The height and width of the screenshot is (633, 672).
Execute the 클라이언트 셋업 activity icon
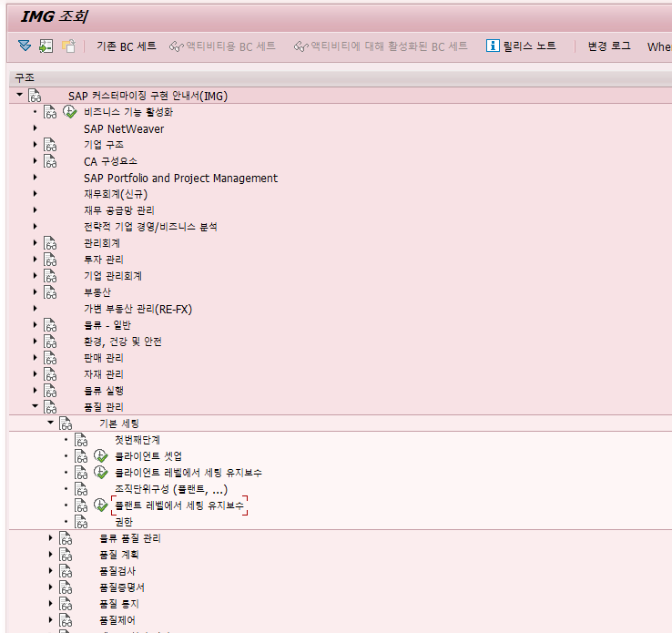[101, 456]
